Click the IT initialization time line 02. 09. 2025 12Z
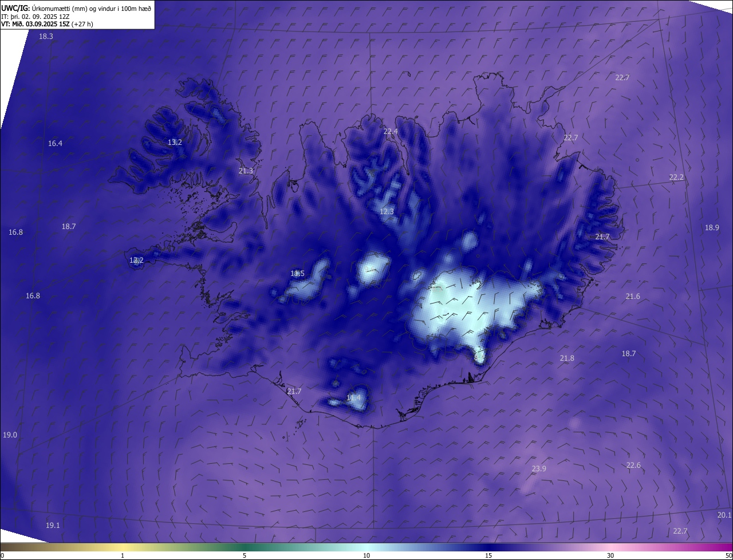Viewport: 733px width, 560px height. tap(36, 17)
